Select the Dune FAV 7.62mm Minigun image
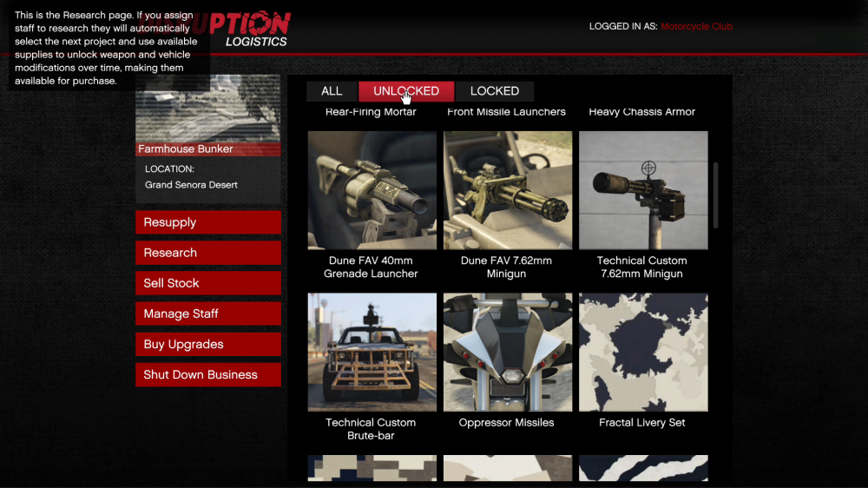This screenshot has width=868, height=488. point(508,190)
